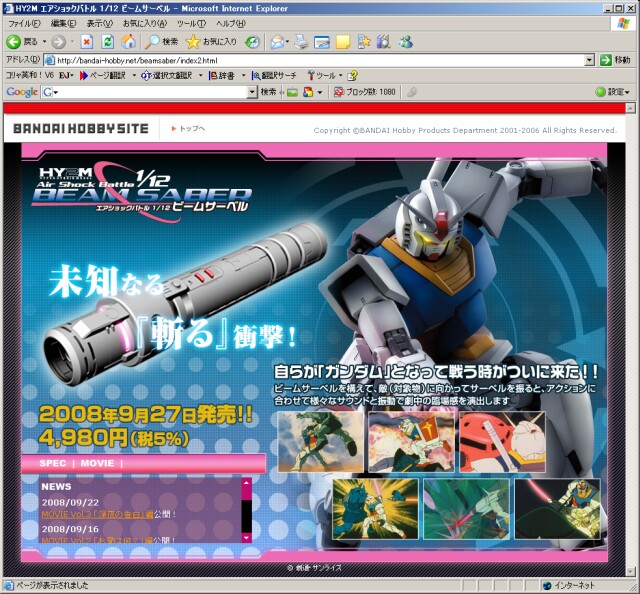Stop page loading with the red X icon
This screenshot has width=640, height=594.
click(x=87, y=42)
